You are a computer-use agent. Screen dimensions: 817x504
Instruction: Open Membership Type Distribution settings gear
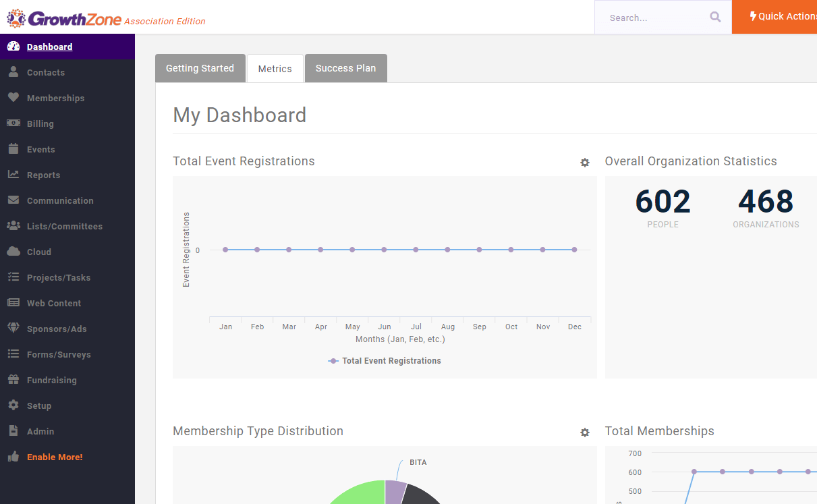[x=585, y=432]
